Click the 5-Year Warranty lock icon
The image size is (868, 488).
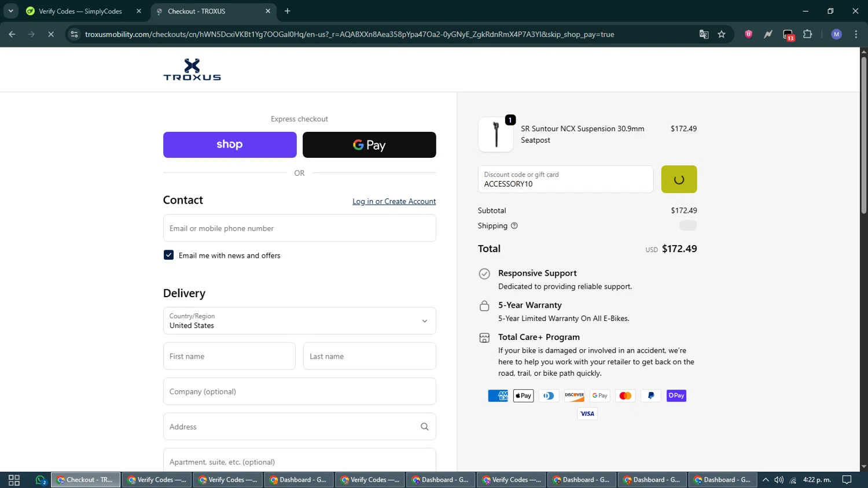coord(484,306)
